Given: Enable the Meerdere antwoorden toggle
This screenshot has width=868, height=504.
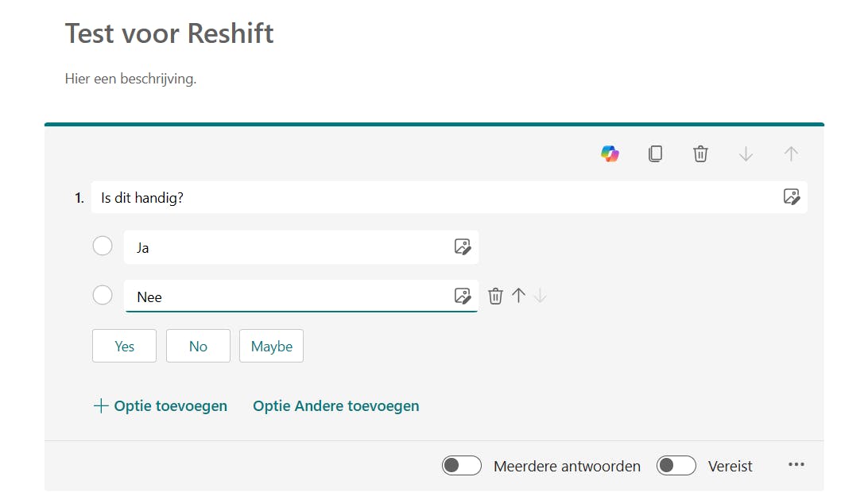Looking at the screenshot, I should [x=462, y=466].
